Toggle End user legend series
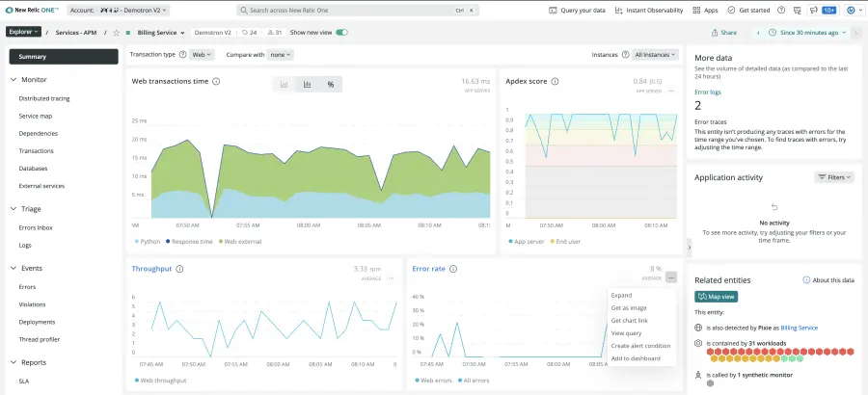The image size is (868, 395). 565,241
